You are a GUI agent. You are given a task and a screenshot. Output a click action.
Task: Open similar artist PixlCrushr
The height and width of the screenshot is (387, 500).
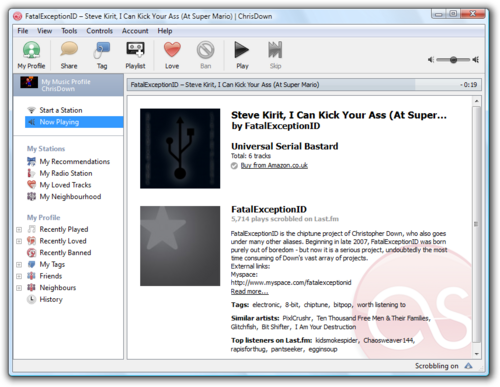(297, 318)
